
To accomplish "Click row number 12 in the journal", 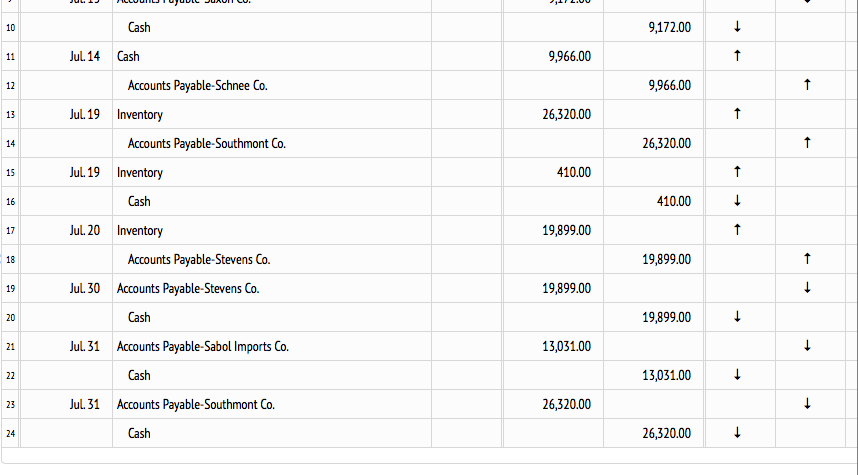I will pyautogui.click(x=10, y=85).
